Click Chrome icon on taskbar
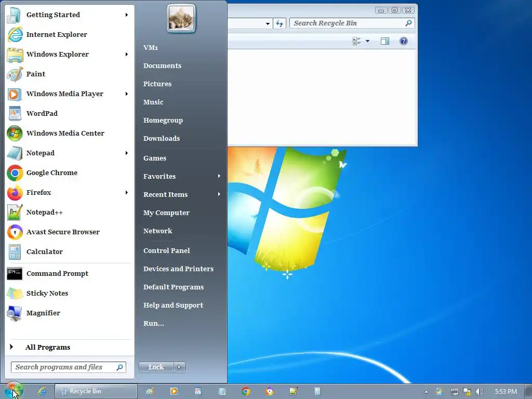Image resolution: width=532 pixels, height=399 pixels. point(246,391)
